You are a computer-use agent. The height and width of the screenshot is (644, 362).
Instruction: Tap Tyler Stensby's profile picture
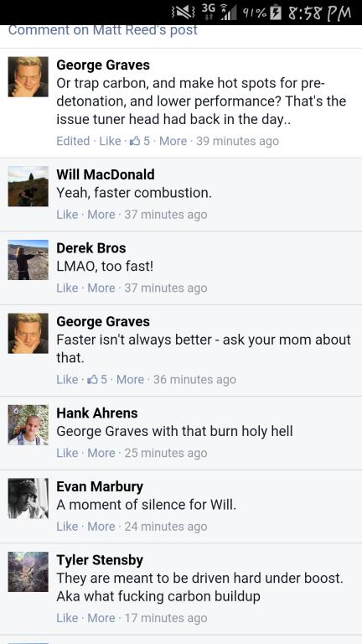click(x=28, y=572)
